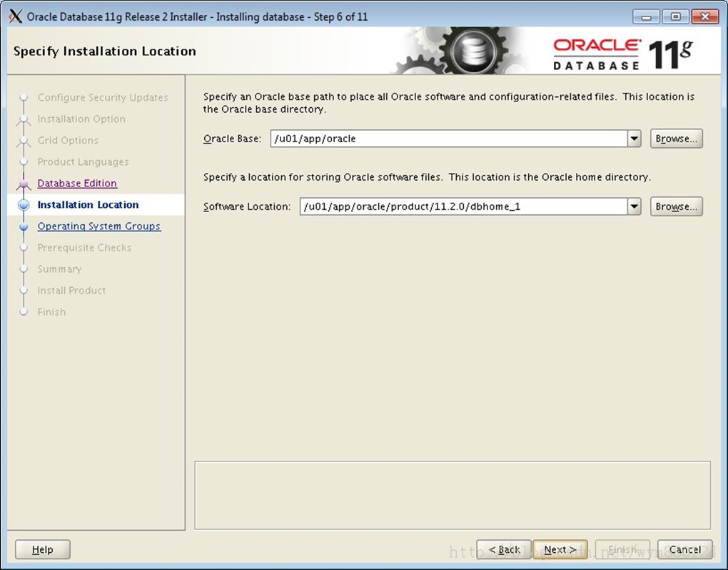Click the Grid Options step text
The width and height of the screenshot is (728, 570).
68,140
